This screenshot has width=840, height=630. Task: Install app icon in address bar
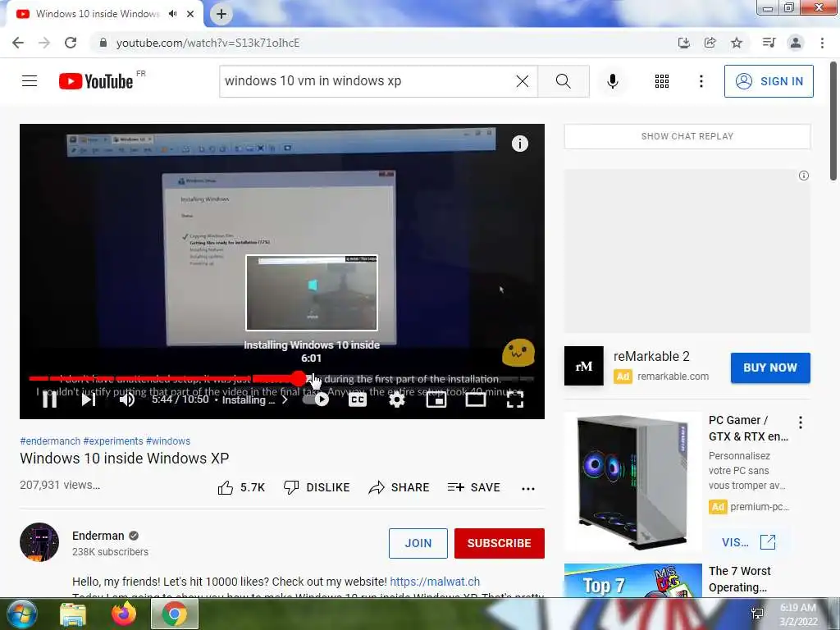click(x=683, y=43)
